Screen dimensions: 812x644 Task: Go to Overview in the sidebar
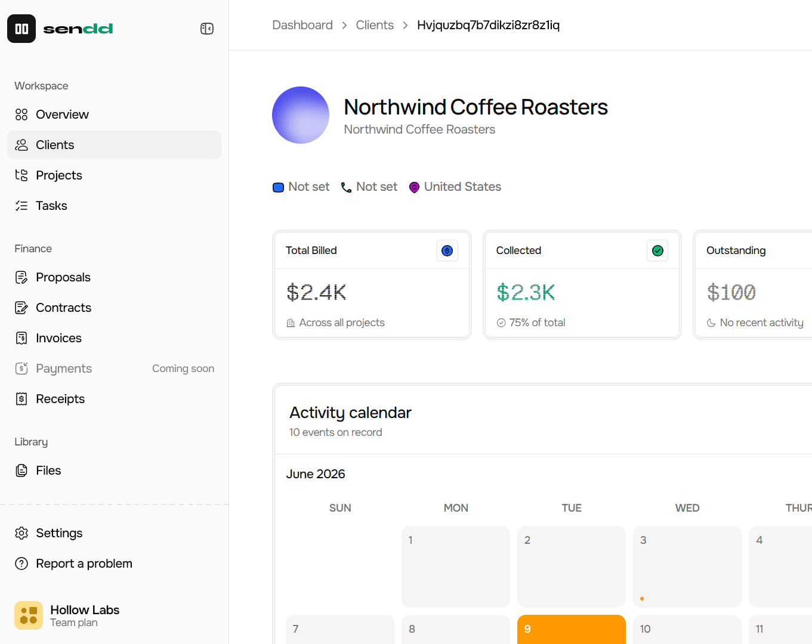tap(114, 114)
